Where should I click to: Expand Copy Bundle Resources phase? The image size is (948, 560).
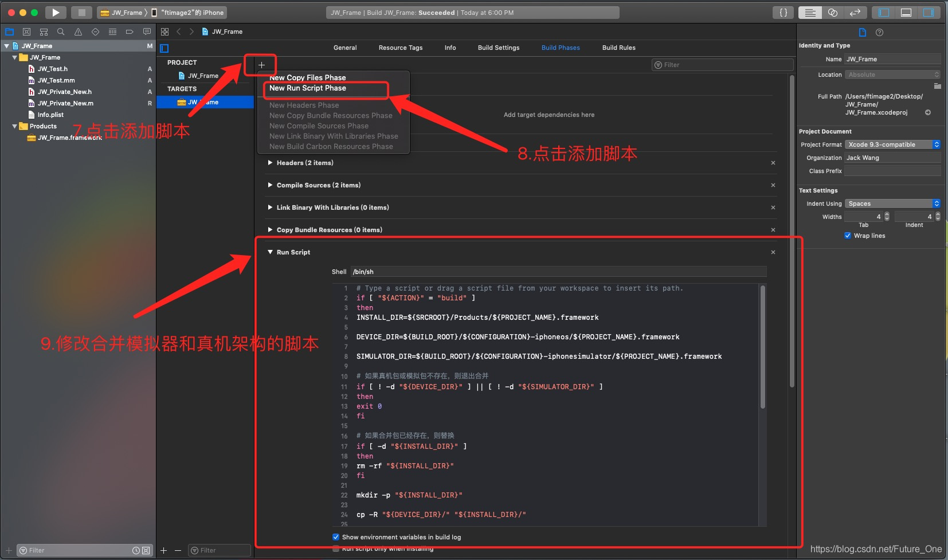point(270,230)
